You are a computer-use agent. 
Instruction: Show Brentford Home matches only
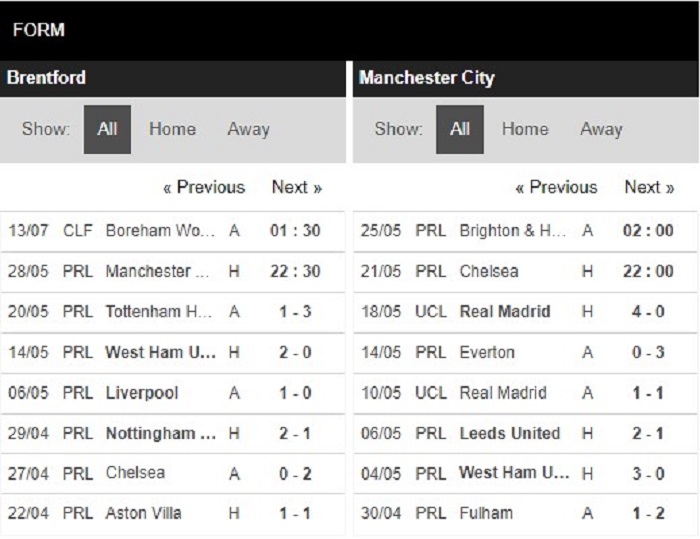pos(172,130)
